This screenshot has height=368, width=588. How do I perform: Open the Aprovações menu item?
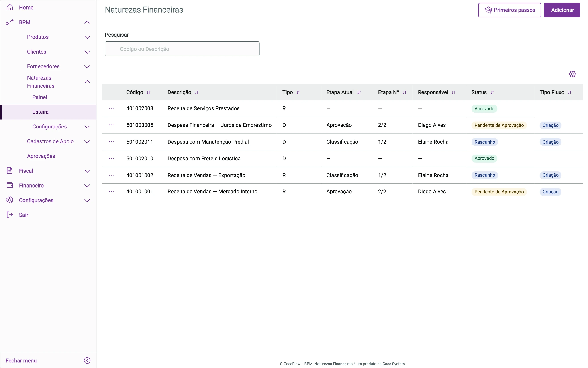tap(41, 156)
